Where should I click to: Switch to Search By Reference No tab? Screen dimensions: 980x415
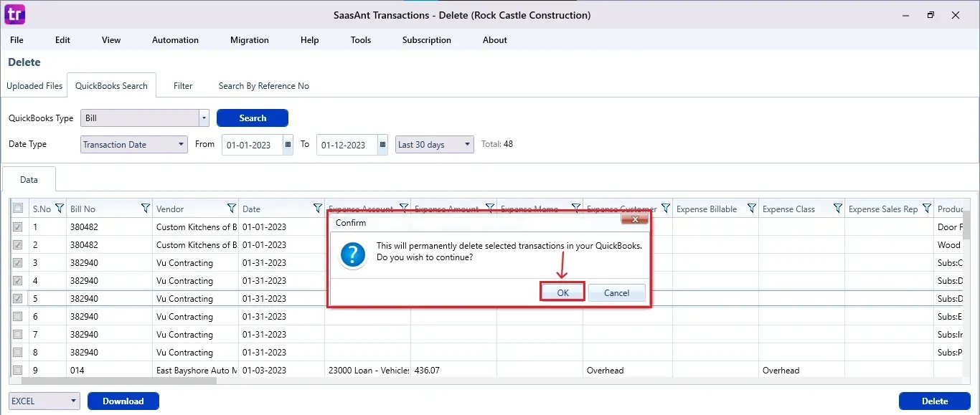(263, 86)
